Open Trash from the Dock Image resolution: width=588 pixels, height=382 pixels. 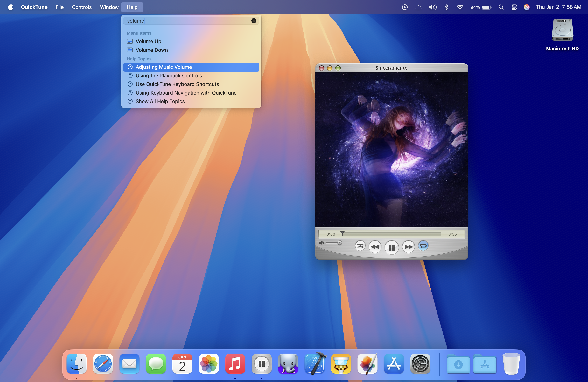(x=511, y=364)
